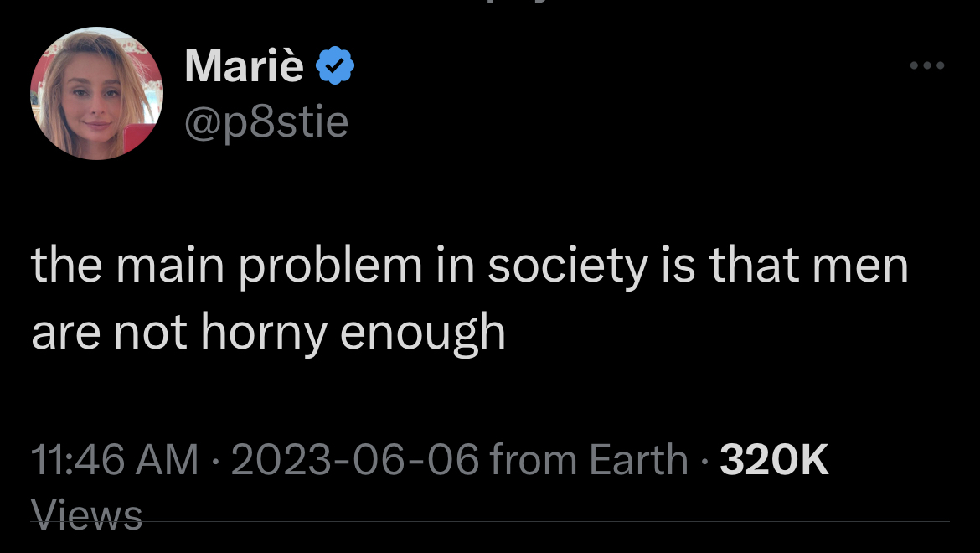Click the "Views" label
This screenshot has height=553, width=980.
coord(85,512)
